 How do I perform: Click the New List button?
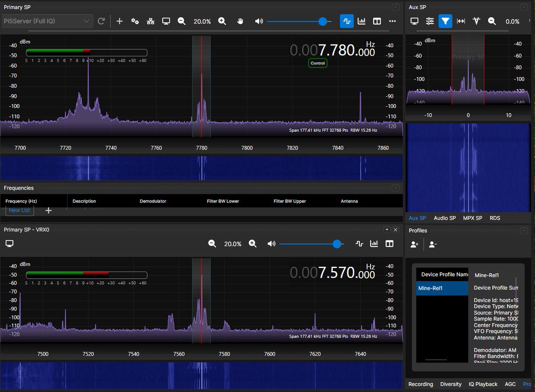(x=20, y=210)
